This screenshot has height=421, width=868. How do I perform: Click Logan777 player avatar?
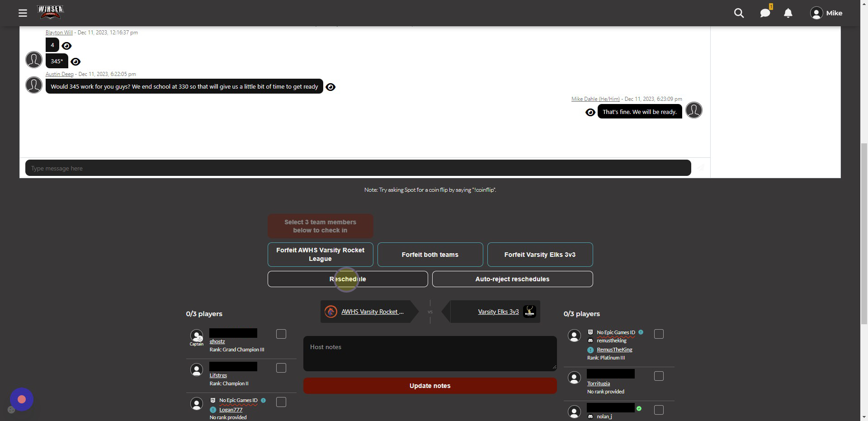(x=197, y=403)
